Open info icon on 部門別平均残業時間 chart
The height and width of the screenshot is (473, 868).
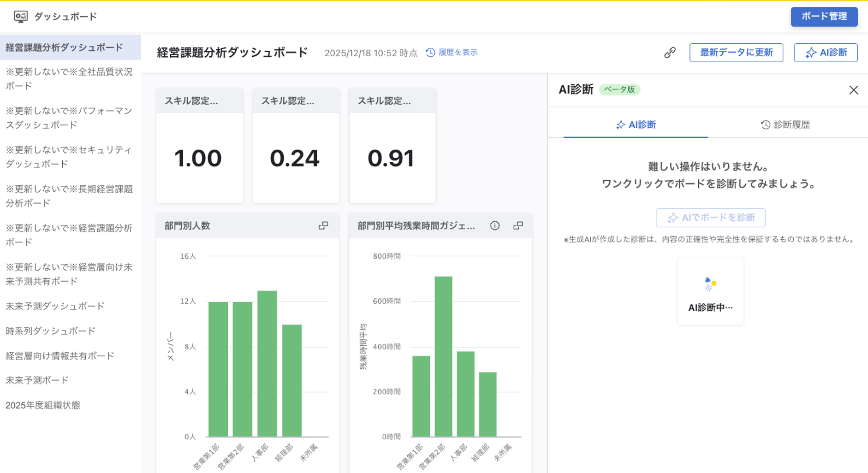[495, 225]
